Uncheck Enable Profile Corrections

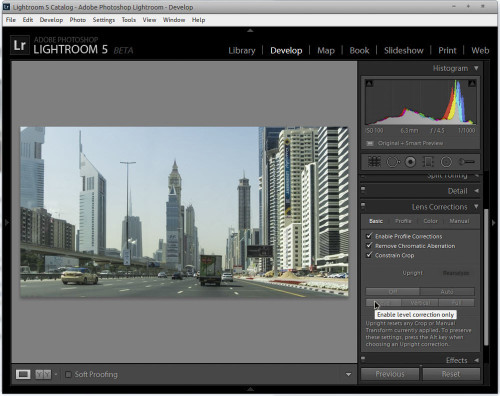tap(369, 236)
